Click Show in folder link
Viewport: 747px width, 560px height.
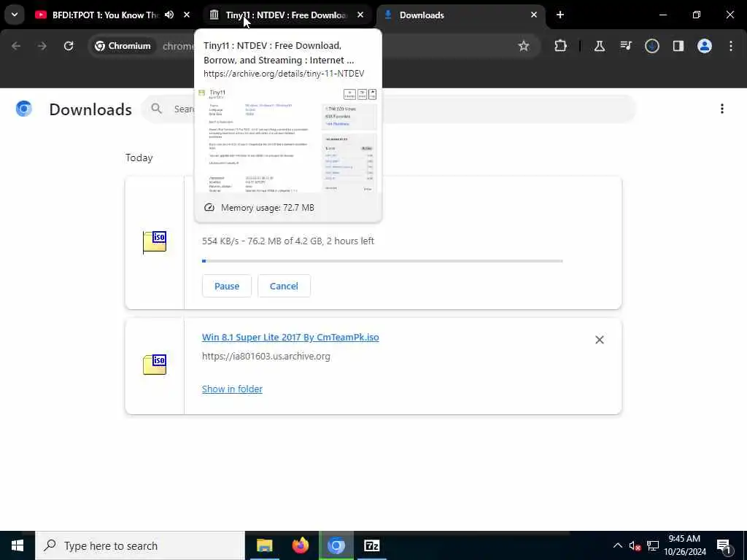232,389
